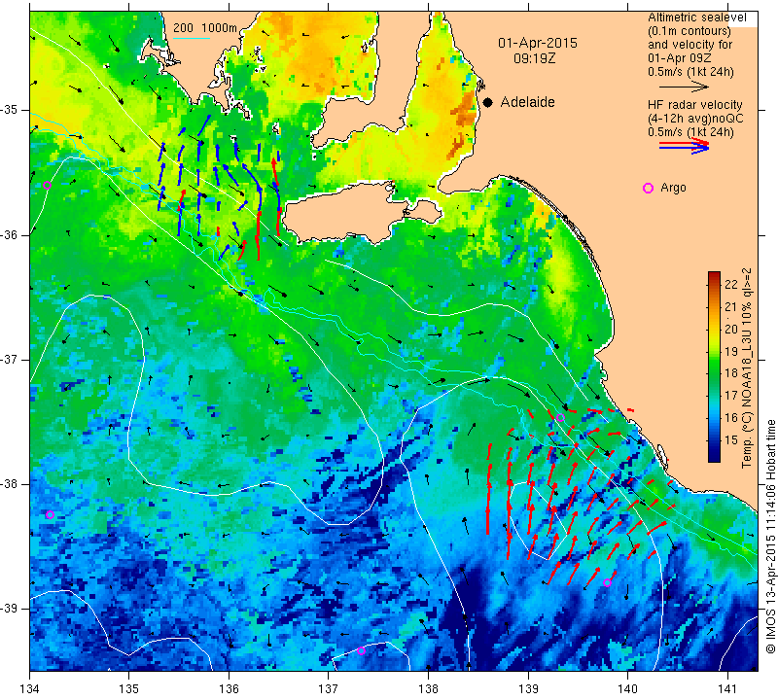Screen dimensions: 778x700
Task: Click the 09:19Z time label
Action: [534, 58]
